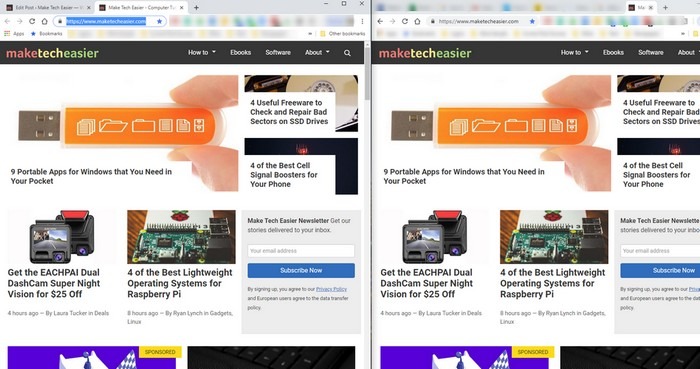700x369 pixels.
Task: Open the Ebooks menu item in left page
Action: pos(241,52)
